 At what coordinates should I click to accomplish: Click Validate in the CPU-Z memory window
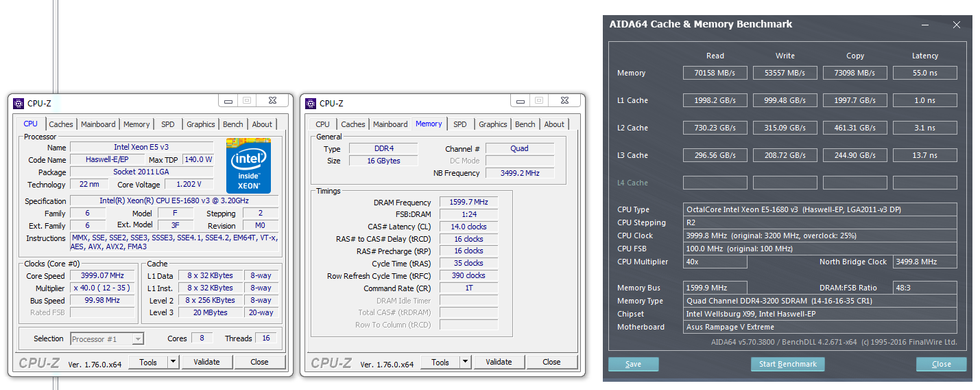coord(499,362)
